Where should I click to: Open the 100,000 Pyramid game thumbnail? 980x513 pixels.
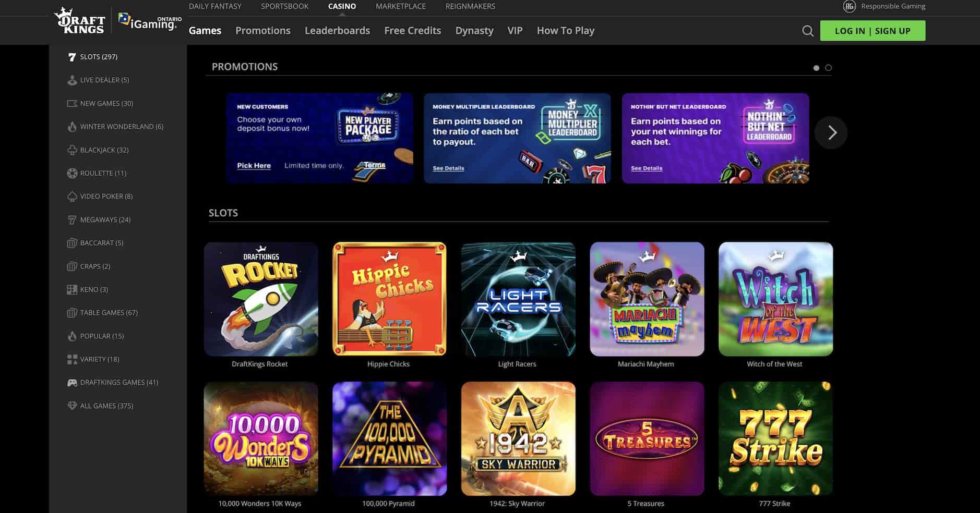coord(390,439)
